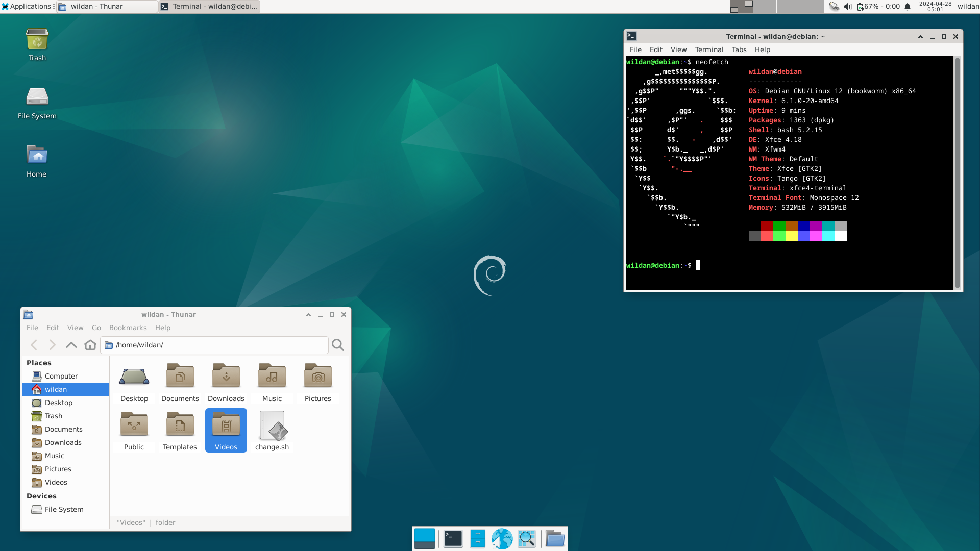Go to parent folder in Thunar

71,345
